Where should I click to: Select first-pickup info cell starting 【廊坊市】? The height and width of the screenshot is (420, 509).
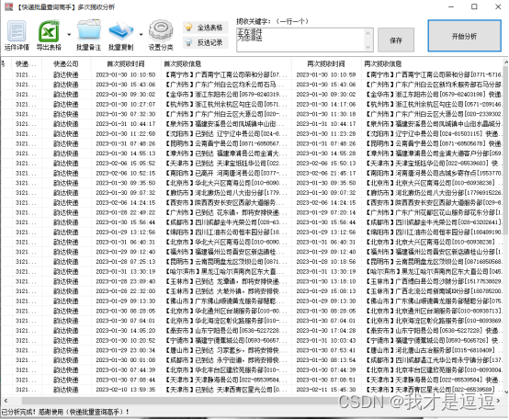[x=226, y=193]
